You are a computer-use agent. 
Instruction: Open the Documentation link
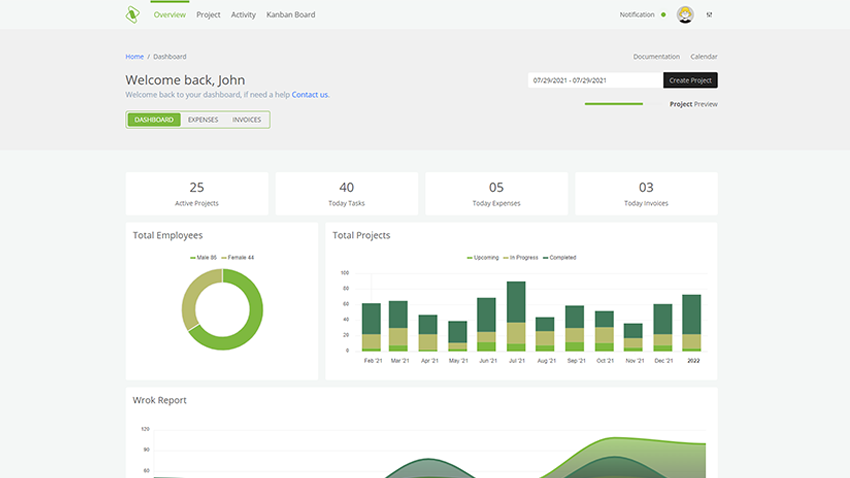pos(656,57)
